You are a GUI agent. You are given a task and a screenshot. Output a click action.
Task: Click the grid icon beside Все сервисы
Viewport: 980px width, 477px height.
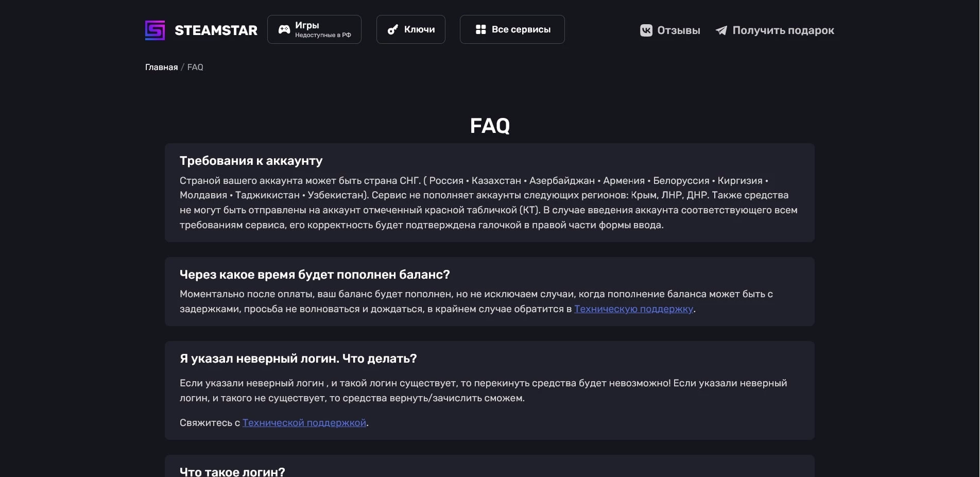(480, 29)
